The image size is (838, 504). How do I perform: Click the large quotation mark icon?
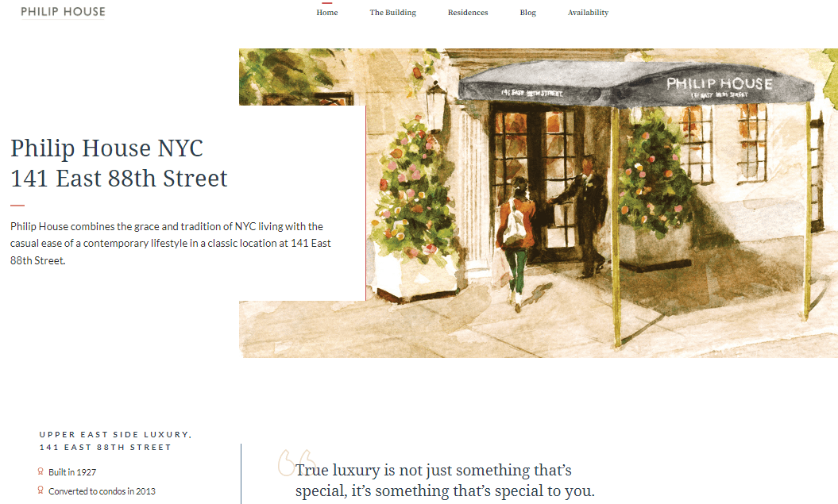pos(295,463)
